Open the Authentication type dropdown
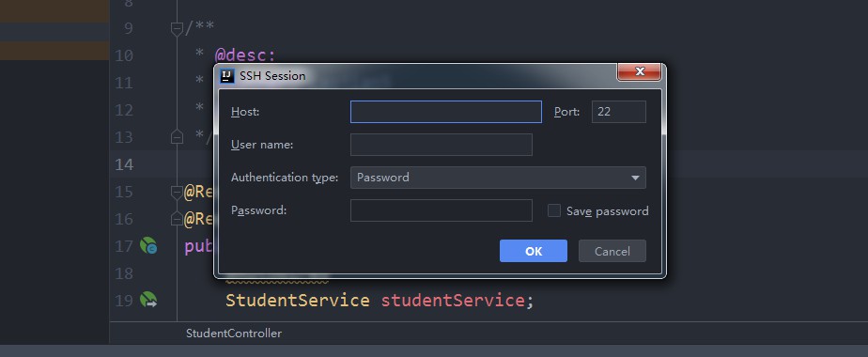The width and height of the screenshot is (868, 357). point(498,178)
